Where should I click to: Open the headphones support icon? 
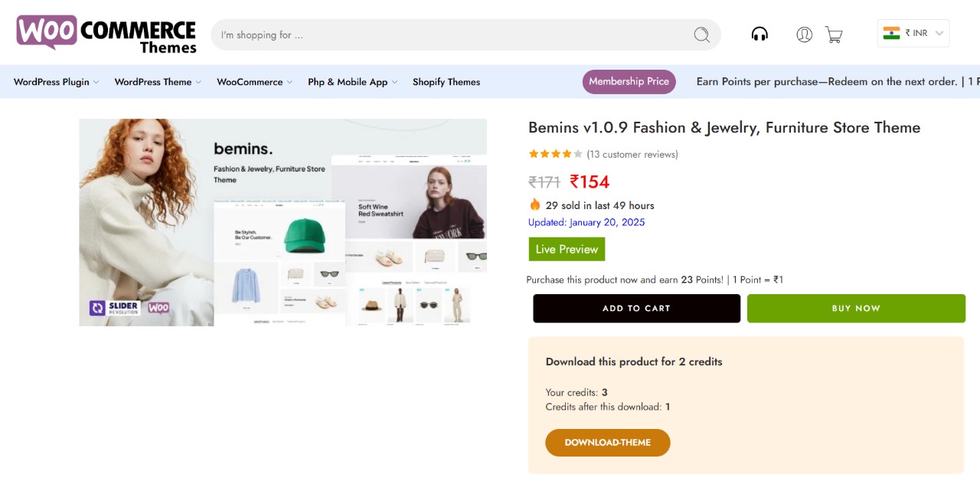(x=759, y=34)
